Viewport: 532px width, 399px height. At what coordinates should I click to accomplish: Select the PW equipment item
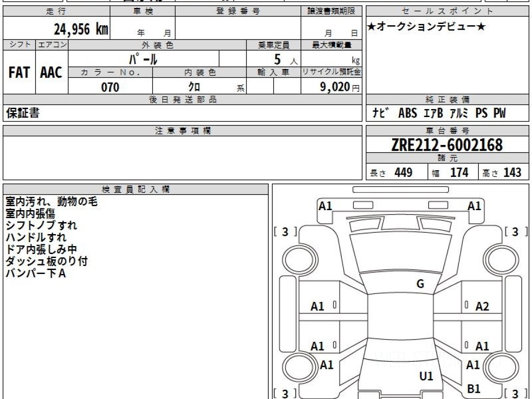499,113
